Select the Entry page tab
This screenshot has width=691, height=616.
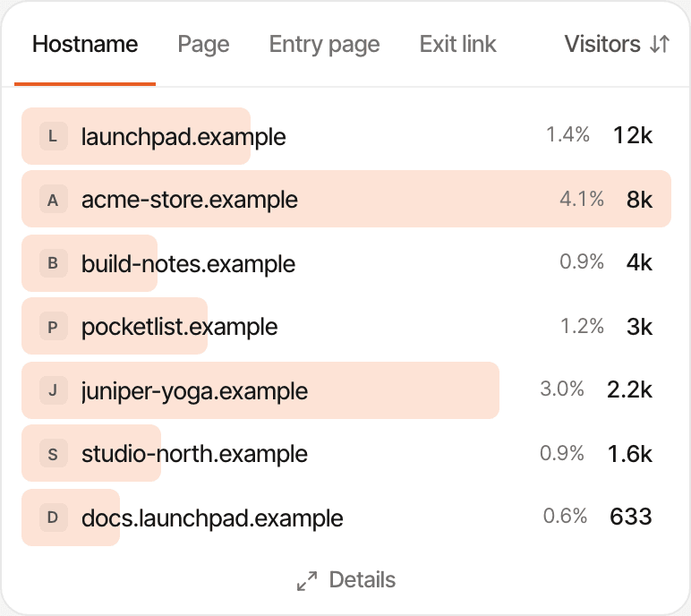pyautogui.click(x=324, y=44)
